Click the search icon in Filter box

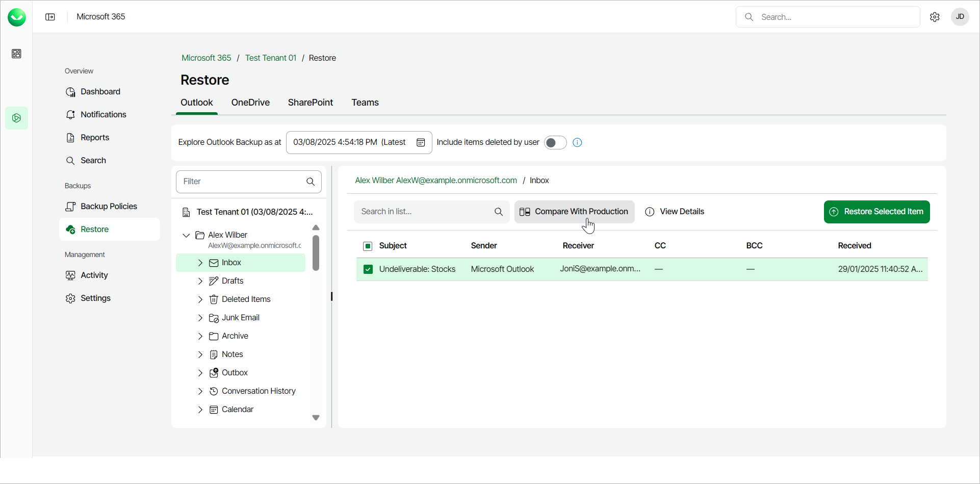(x=311, y=182)
